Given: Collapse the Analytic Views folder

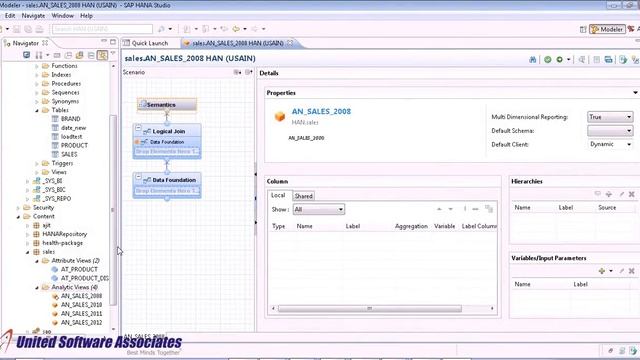Looking at the screenshot, I should [x=37, y=287].
